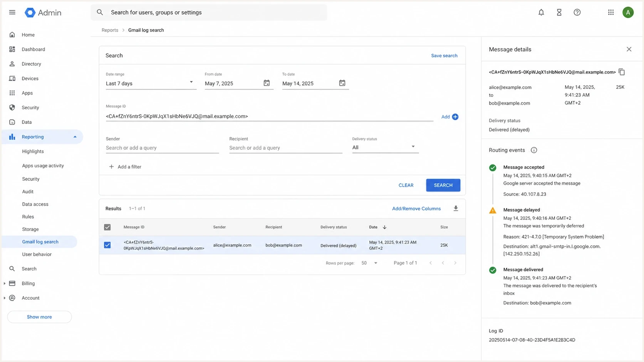Click the Devices icon in the sidebar

coord(12,78)
